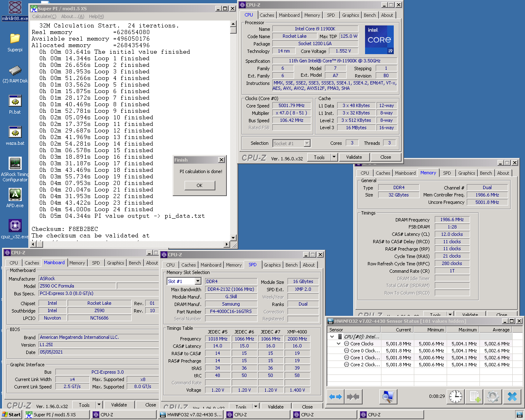Click the Model field Z590 OC Formula

78,286
